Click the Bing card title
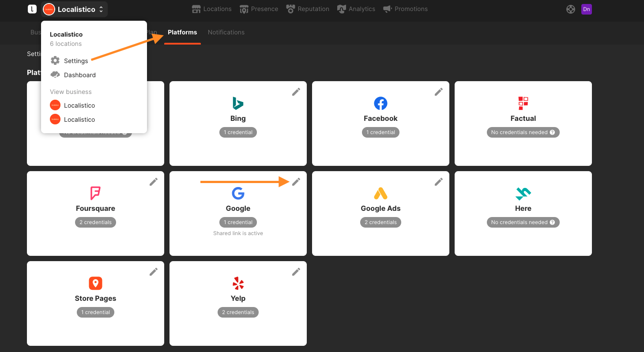Screen dimensions: 644x352 (238, 118)
